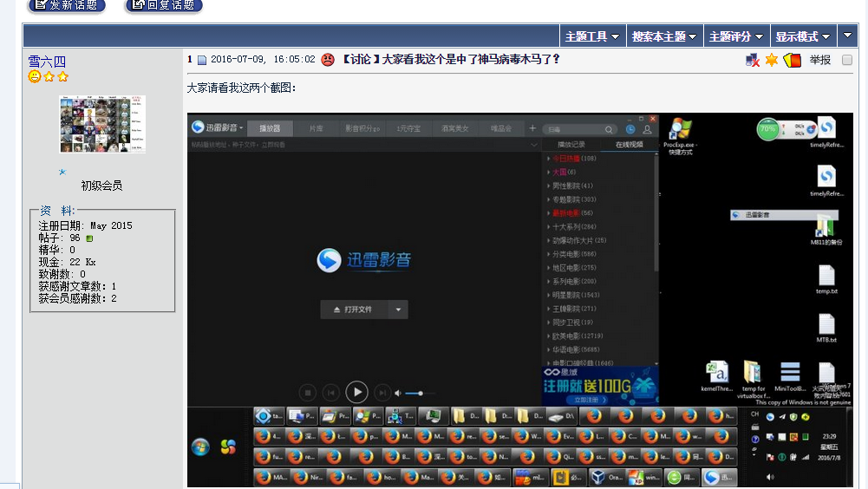Screen dimensions: 868x489
Task: Open the 主题评分 dropdown
Action: coord(736,36)
